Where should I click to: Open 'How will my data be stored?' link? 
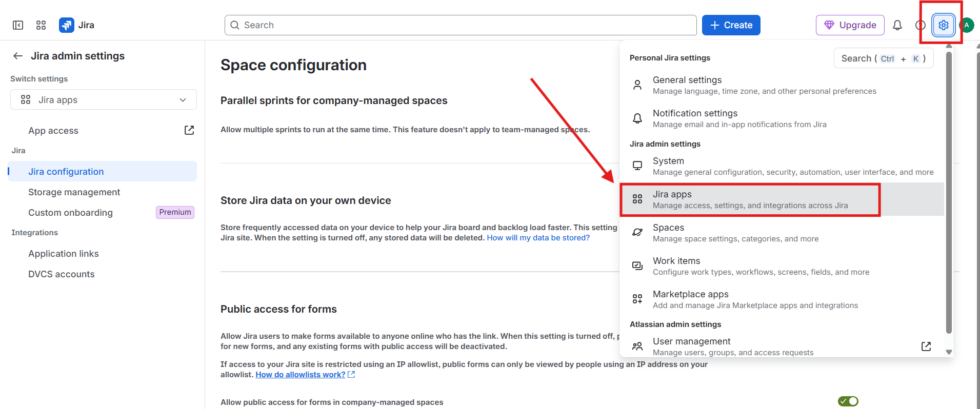(x=538, y=238)
